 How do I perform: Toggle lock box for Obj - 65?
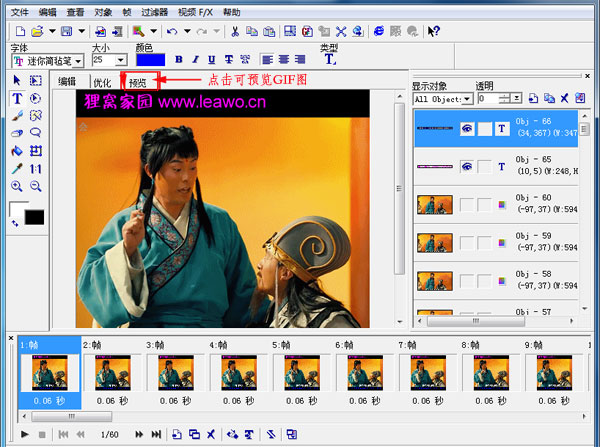484,166
